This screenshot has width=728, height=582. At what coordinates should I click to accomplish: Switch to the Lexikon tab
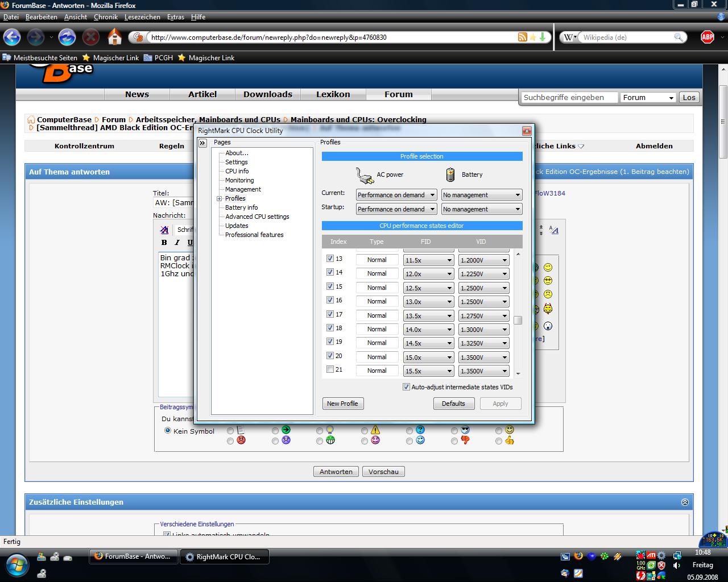[x=333, y=94]
